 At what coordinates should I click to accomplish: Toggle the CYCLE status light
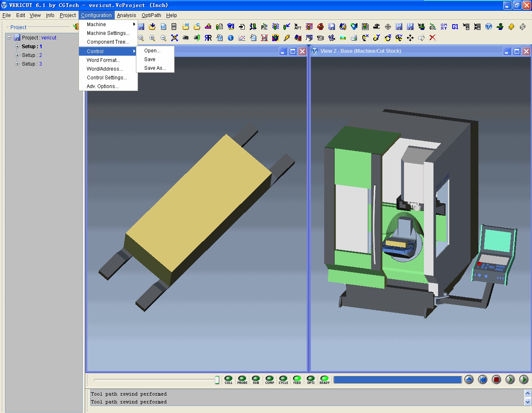[283, 380]
